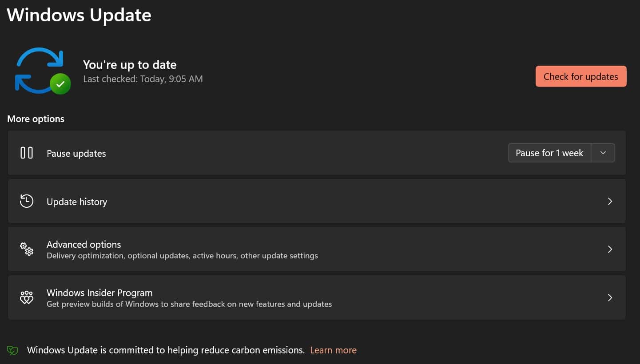
Task: Open Update history via its chevron
Action: 610,202
